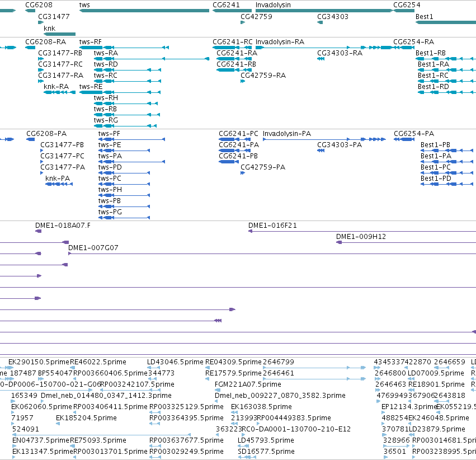476x460 pixels.
Task: Click transcript tws-RH label
Action: click(106, 98)
